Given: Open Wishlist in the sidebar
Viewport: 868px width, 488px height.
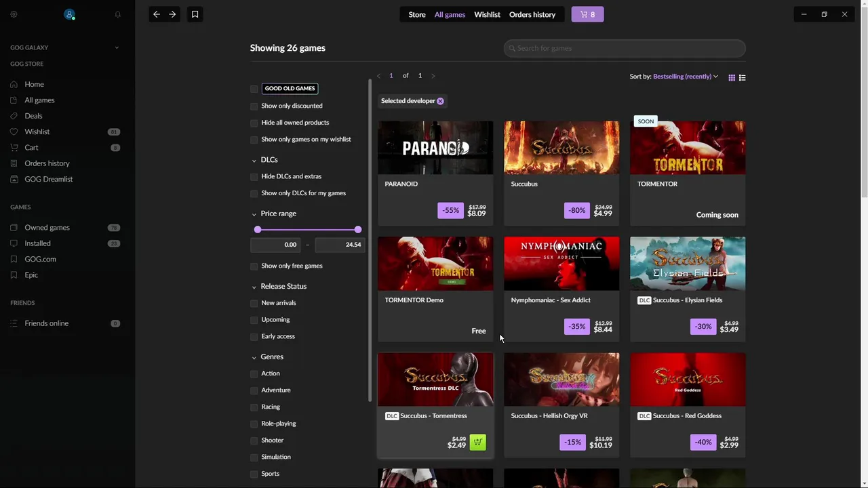Looking at the screenshot, I should tap(37, 131).
